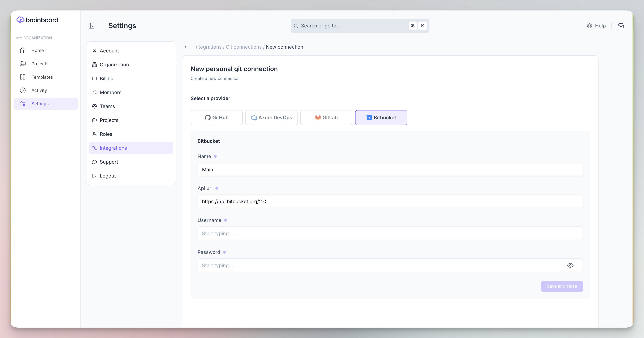The height and width of the screenshot is (338, 644).
Task: Select GitHub as provider
Action: (x=216, y=118)
